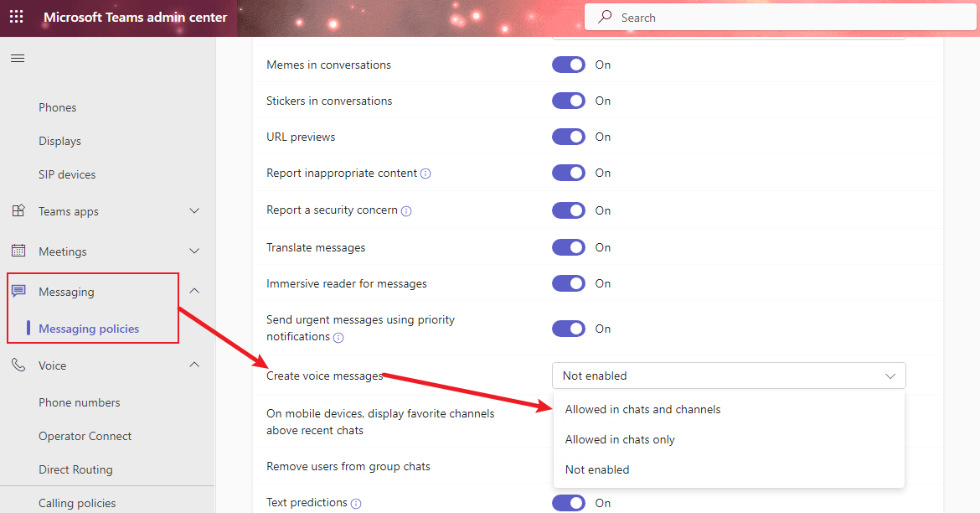Click the Teams apps section label

pos(69,211)
